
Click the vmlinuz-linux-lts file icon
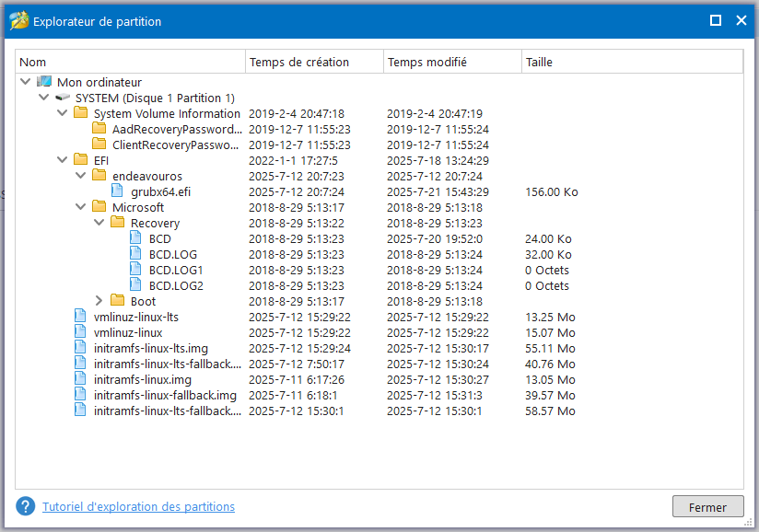pos(81,317)
